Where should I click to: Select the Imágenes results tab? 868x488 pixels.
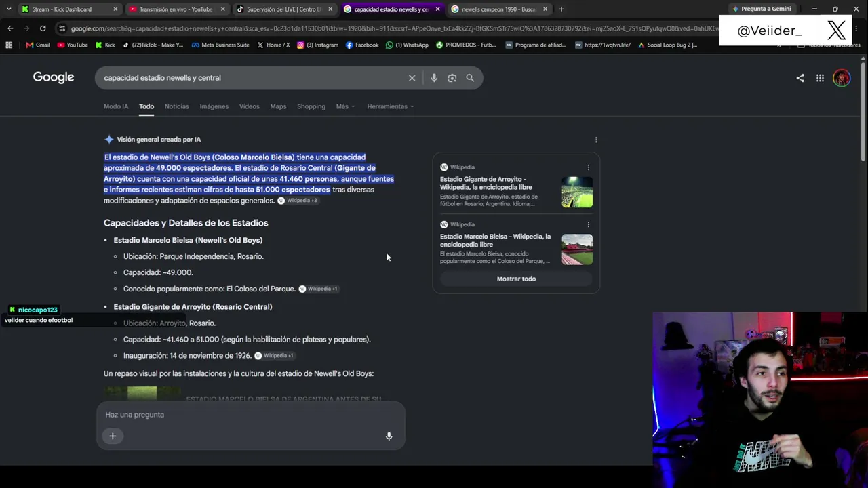(214, 106)
